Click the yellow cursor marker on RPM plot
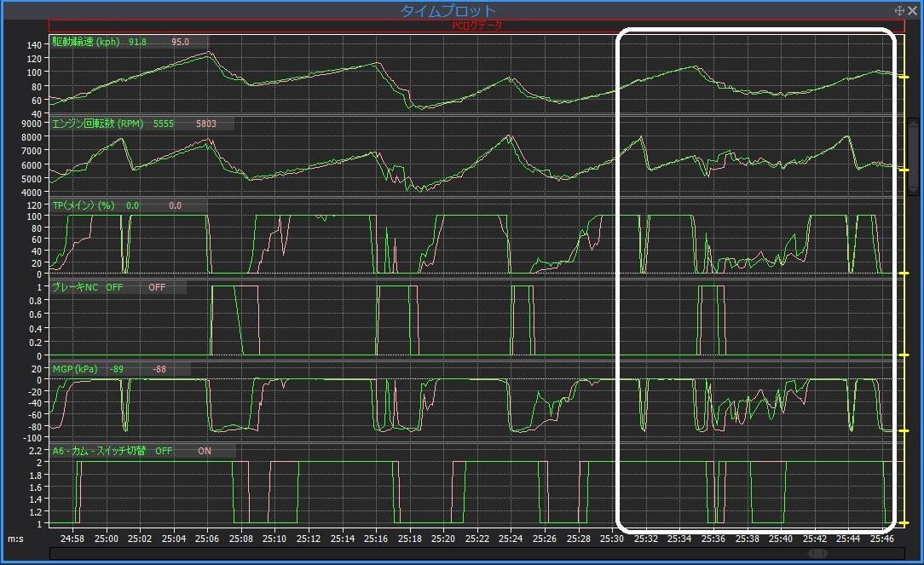924x565 pixels. point(903,170)
